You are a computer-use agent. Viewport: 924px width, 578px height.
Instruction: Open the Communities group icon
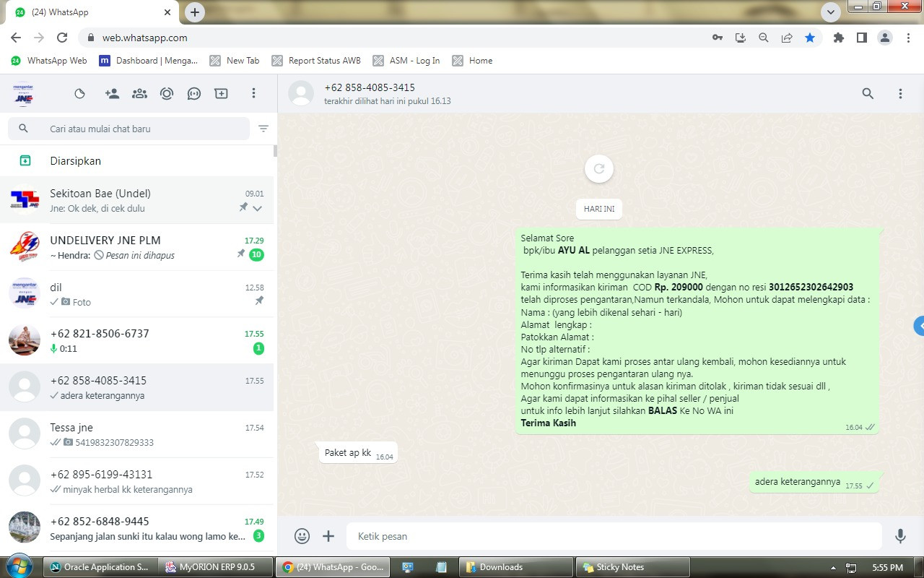coord(139,93)
